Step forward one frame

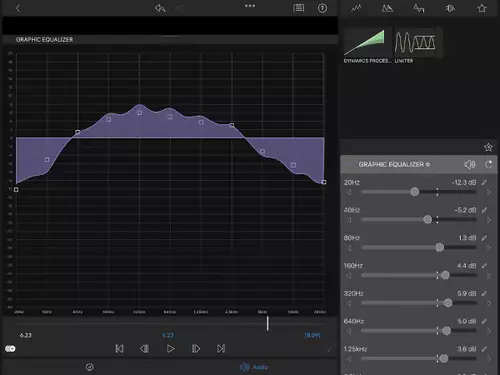pyautogui.click(x=196, y=349)
